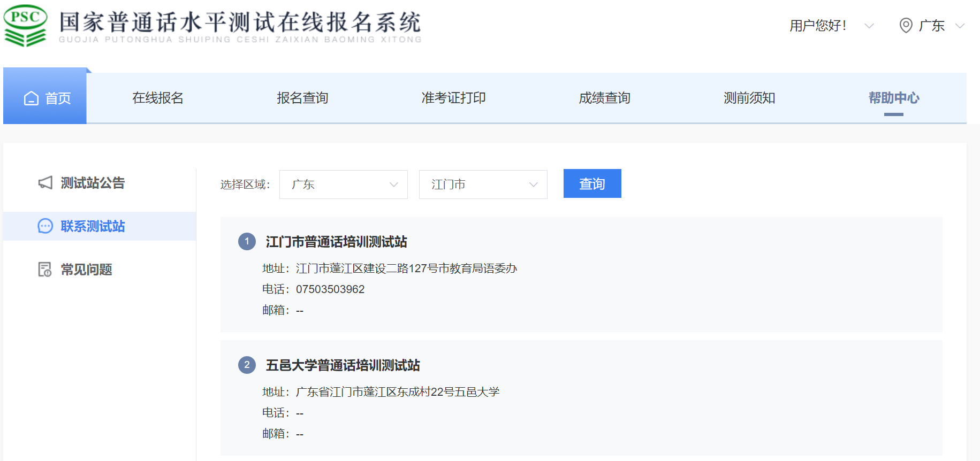Click the document icon for 常见问题
The width and height of the screenshot is (980, 461).
pyautogui.click(x=45, y=270)
